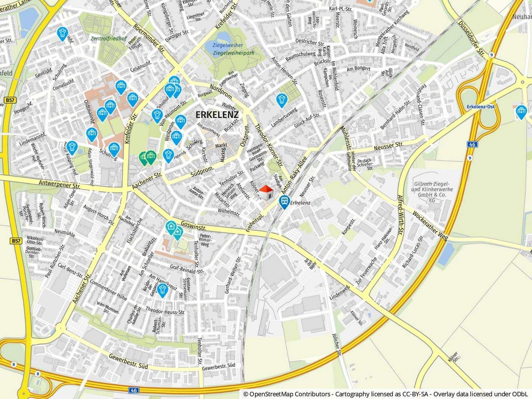
Task: Click the school marker on Schulring
Action: pos(114,149)
